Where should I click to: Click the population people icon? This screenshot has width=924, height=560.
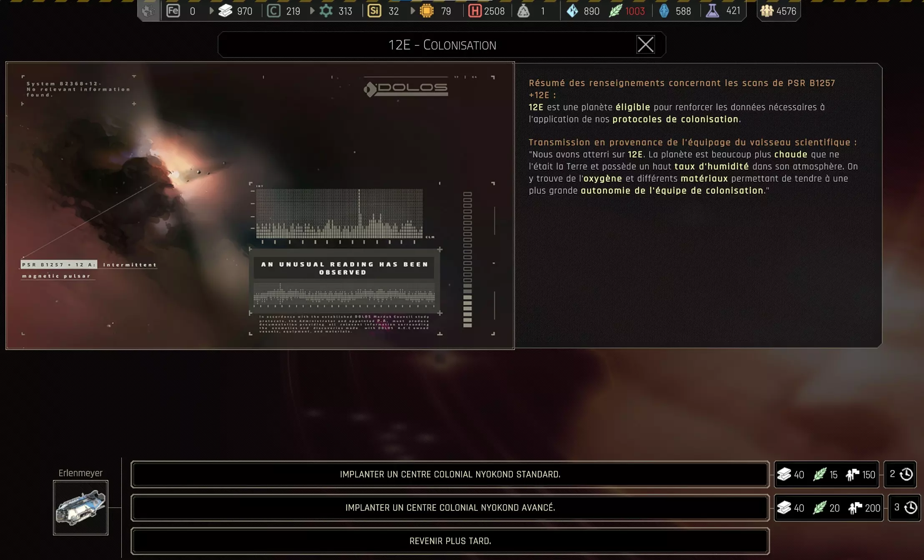(766, 11)
